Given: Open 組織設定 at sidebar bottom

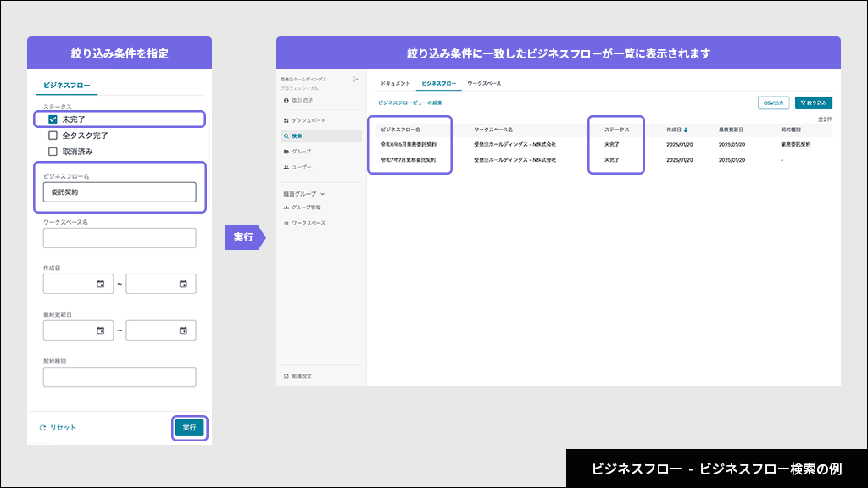Looking at the screenshot, I should [x=298, y=376].
